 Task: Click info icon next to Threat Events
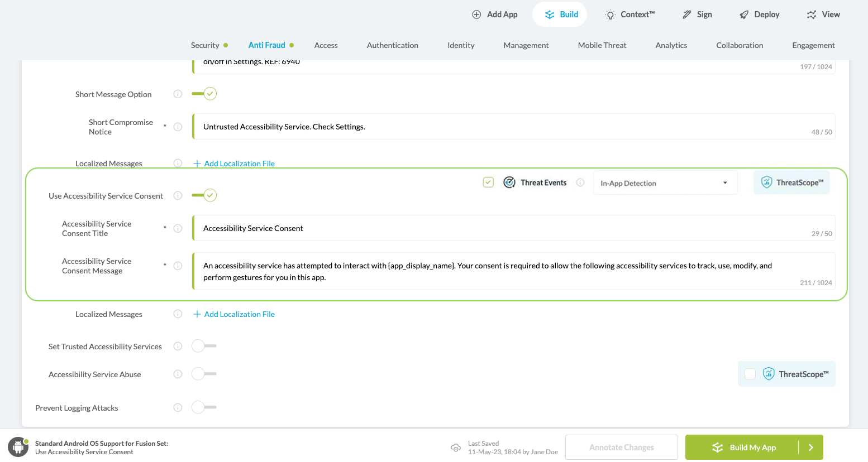580,182
